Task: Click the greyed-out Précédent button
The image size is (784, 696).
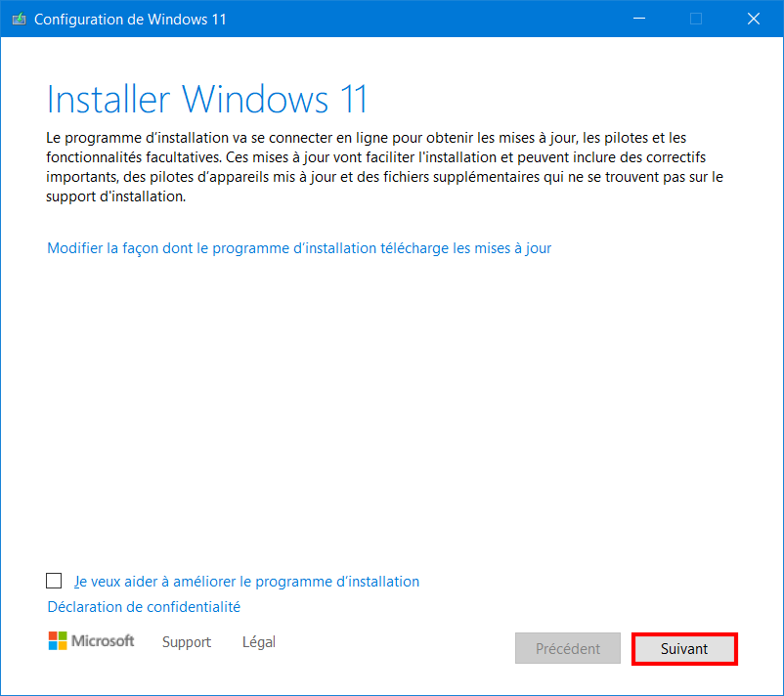Action: point(568,648)
